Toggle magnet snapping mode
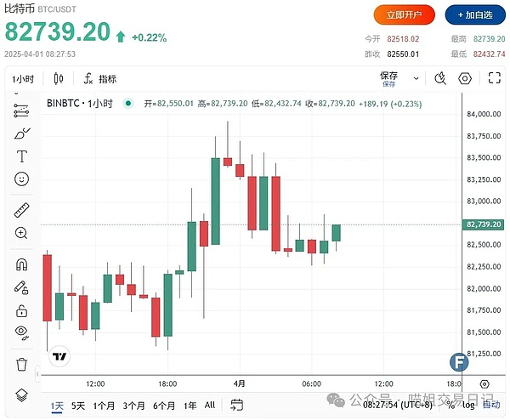This screenshot has height=420, width=510. point(22,264)
